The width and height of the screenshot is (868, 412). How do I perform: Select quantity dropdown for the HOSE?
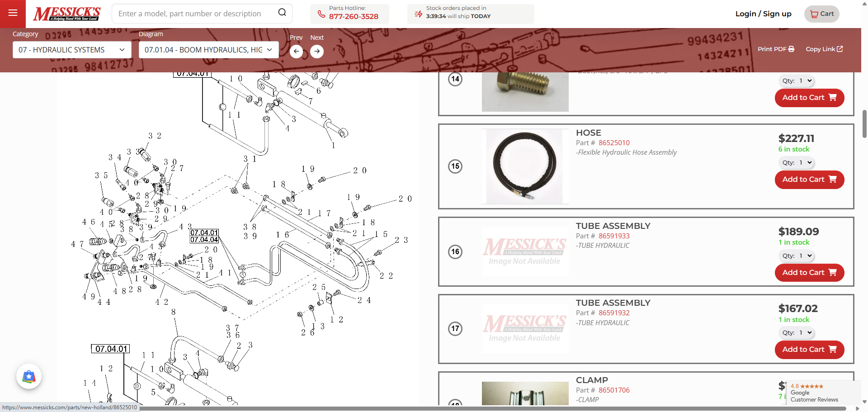click(x=797, y=163)
